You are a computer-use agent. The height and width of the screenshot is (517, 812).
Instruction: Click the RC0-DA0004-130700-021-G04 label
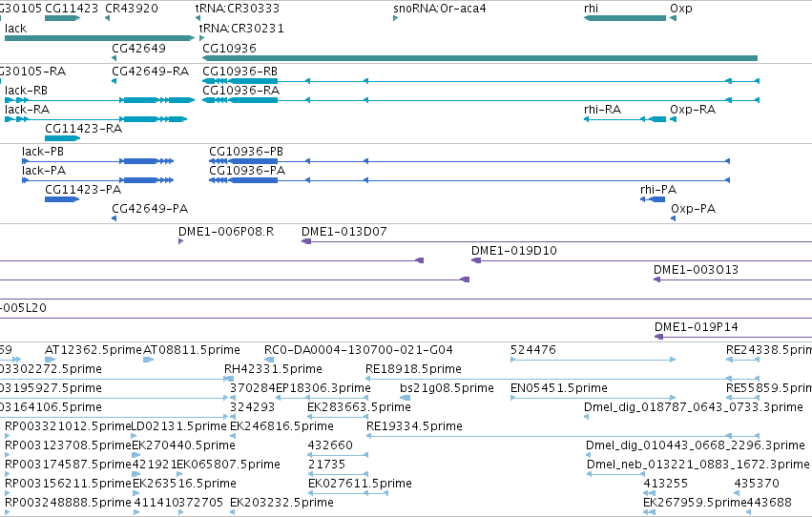(359, 350)
